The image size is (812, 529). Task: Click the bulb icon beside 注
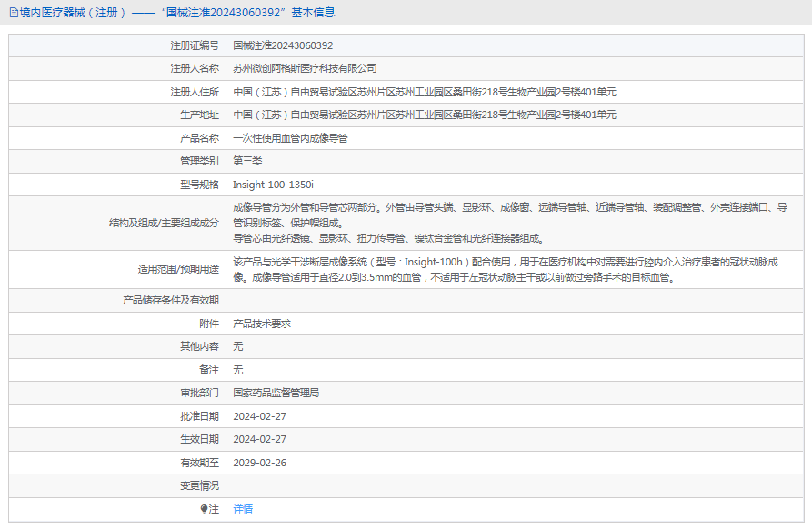coord(204,509)
